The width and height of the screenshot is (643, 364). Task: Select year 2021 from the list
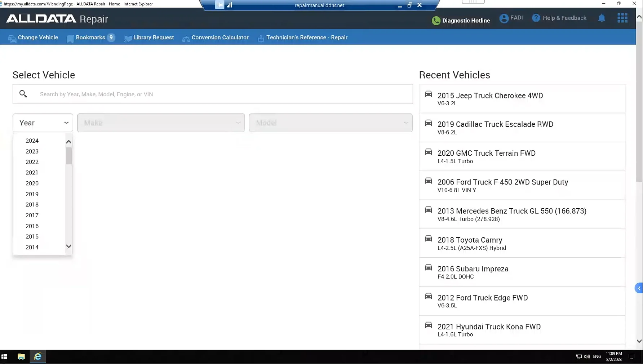32,173
